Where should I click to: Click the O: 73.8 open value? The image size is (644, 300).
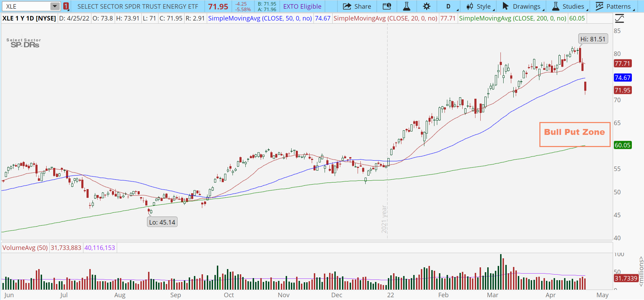point(103,18)
